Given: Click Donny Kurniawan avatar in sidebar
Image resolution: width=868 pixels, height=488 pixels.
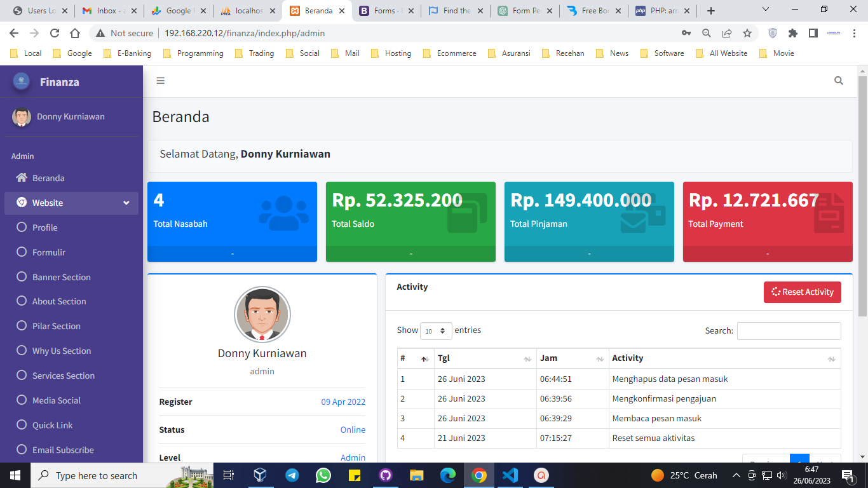Looking at the screenshot, I should coord(22,117).
